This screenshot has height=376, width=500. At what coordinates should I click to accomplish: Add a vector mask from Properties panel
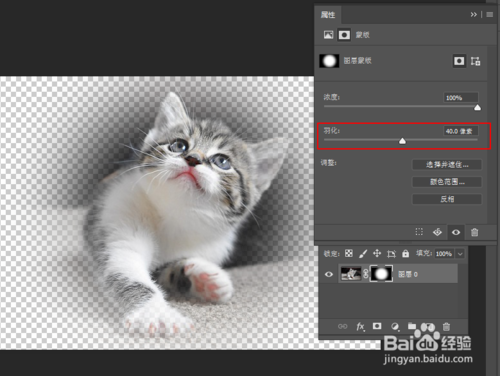(476, 61)
